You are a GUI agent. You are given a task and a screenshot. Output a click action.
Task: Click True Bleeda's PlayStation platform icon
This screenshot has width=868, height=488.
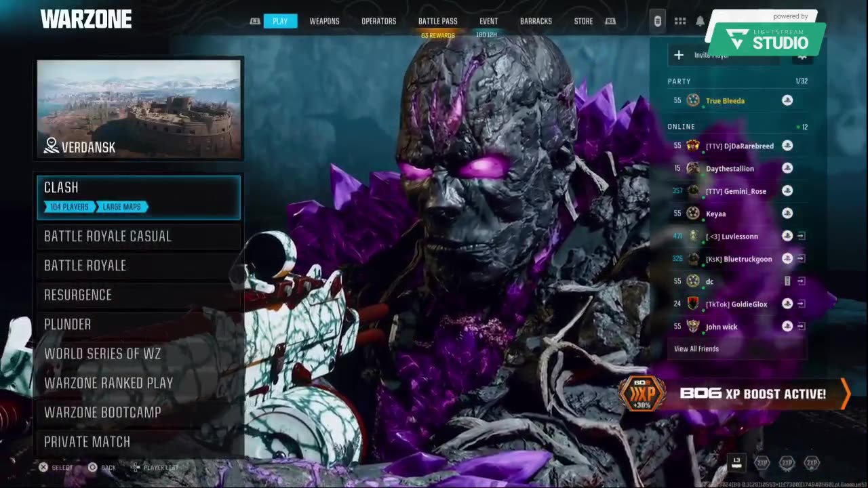point(787,100)
